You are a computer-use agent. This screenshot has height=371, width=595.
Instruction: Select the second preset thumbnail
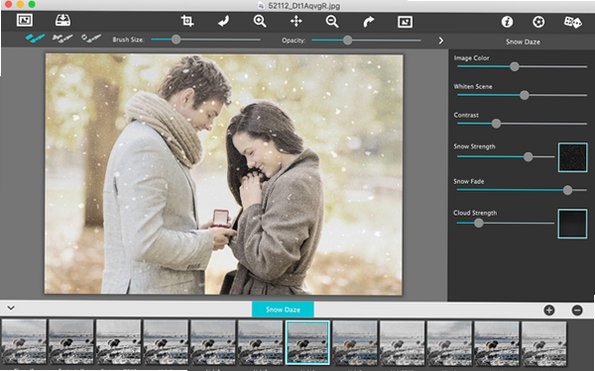point(71,342)
